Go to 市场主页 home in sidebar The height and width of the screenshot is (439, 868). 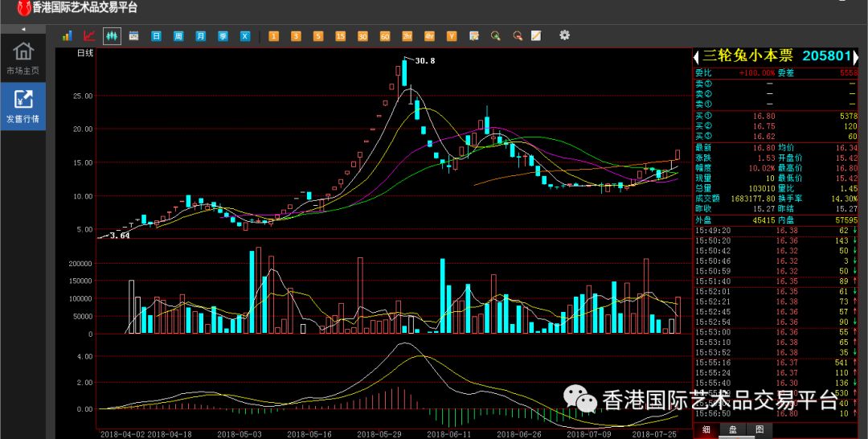(x=23, y=58)
